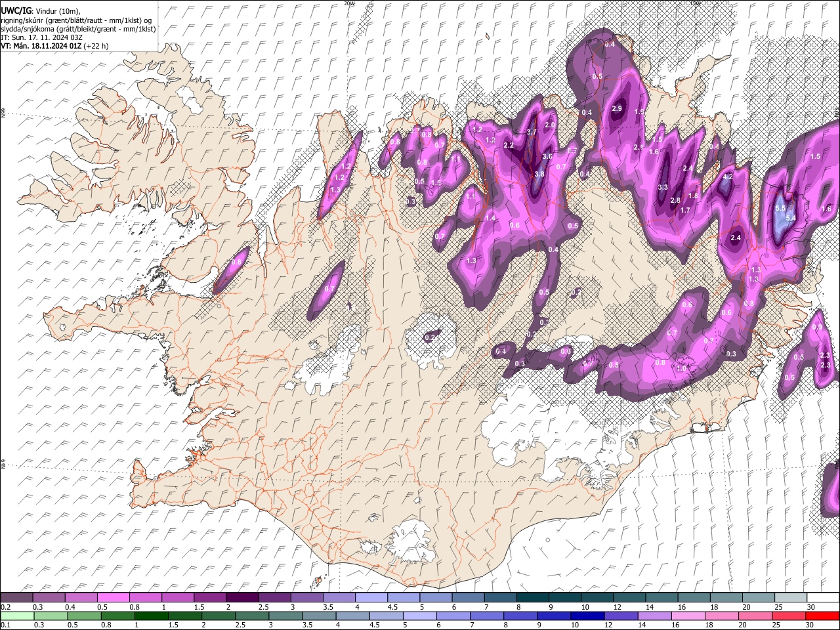Select the 'rigning/skúrir' description line
This screenshot has height=630, width=840.
point(76,20)
